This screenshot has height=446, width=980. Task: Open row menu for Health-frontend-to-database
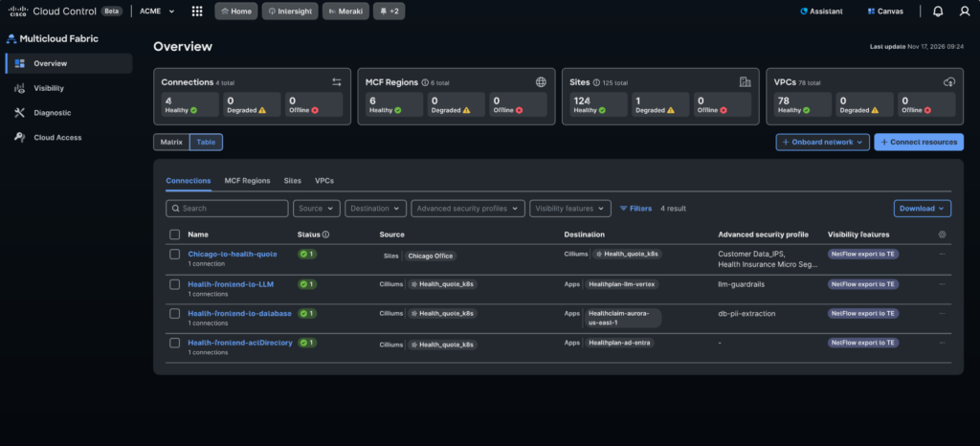tap(943, 314)
